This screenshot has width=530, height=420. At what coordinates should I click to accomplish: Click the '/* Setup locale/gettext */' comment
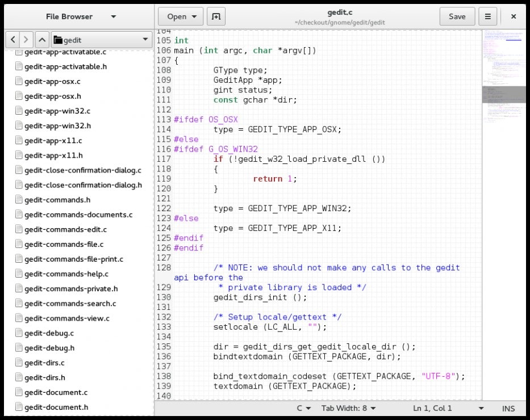pos(277,317)
